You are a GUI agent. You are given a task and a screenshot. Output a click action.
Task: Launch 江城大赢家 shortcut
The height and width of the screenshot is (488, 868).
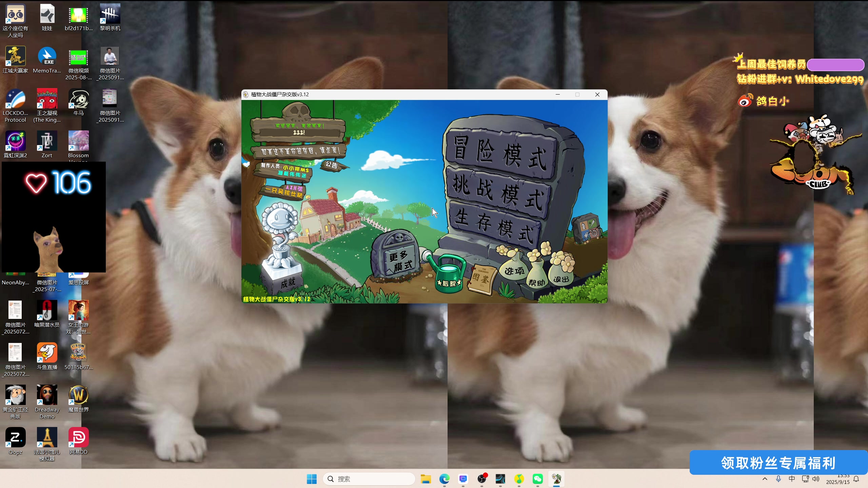[15, 60]
